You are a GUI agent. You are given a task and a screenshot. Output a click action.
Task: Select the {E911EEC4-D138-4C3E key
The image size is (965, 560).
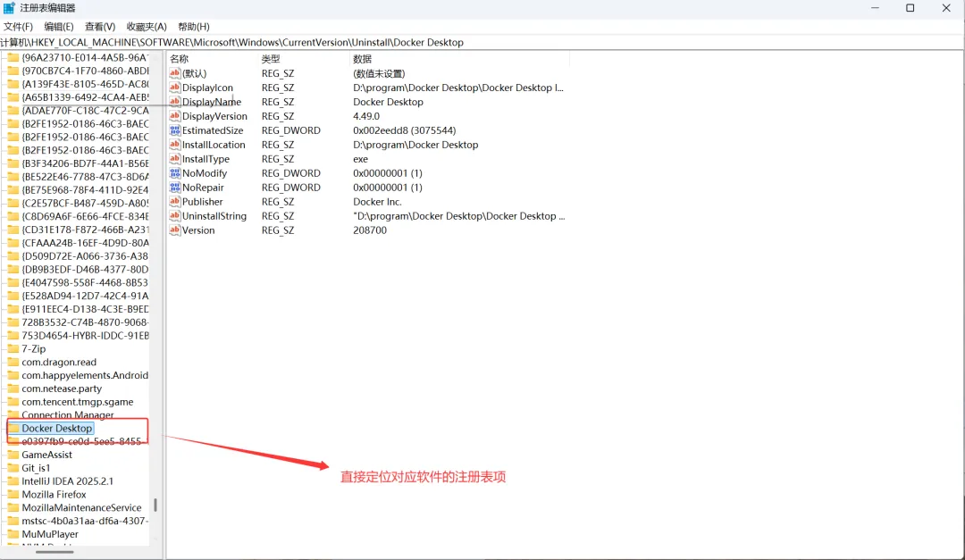click(x=85, y=309)
